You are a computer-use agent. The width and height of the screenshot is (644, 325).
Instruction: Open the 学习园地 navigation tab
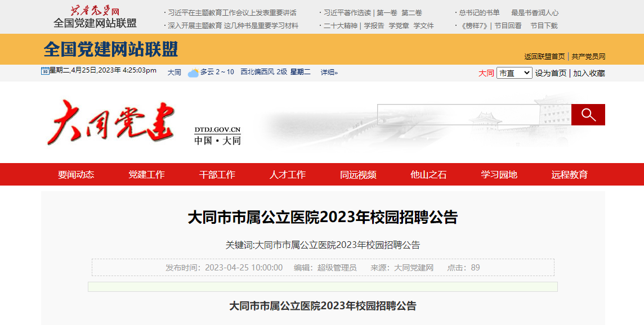499,174
